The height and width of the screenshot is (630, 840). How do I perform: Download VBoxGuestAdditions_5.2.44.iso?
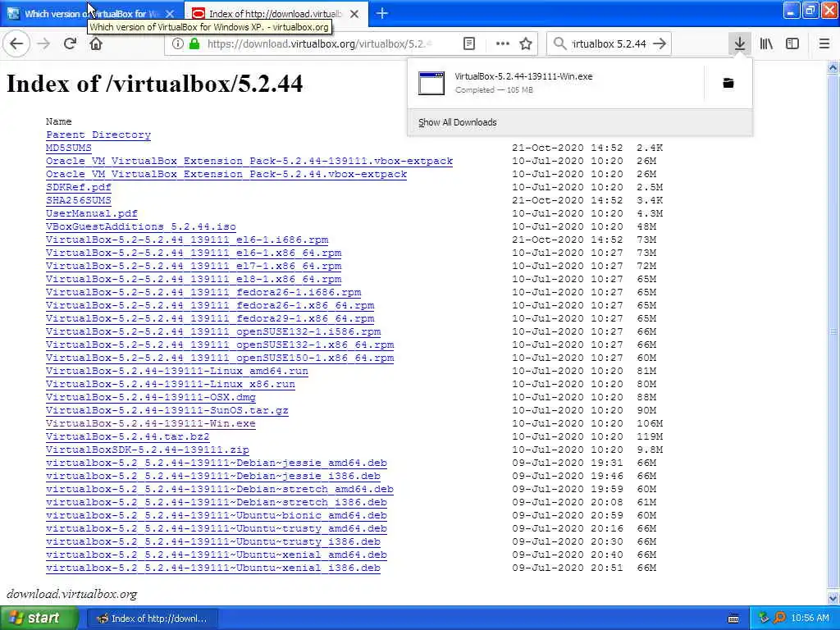click(x=141, y=226)
